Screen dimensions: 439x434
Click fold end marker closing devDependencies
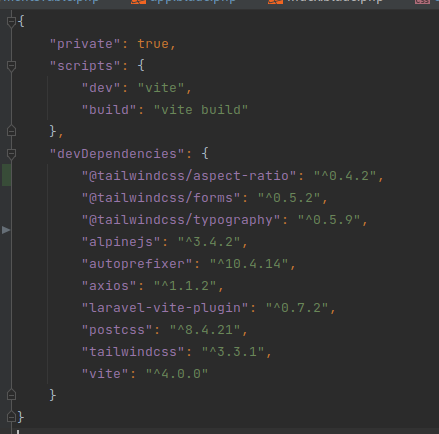click(11, 395)
